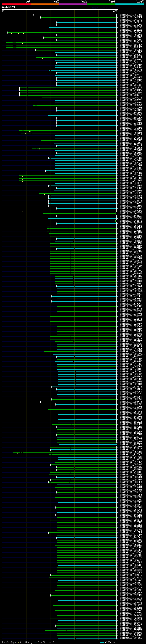Click label UniRef100_A5GQ74
The height and width of the screenshot is (644, 146).
point(131,70)
